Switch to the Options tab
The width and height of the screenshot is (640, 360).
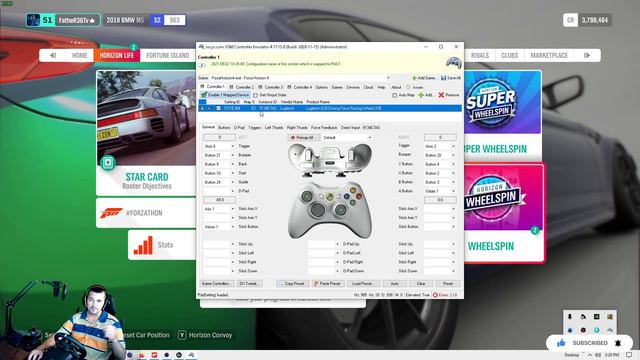321,87
